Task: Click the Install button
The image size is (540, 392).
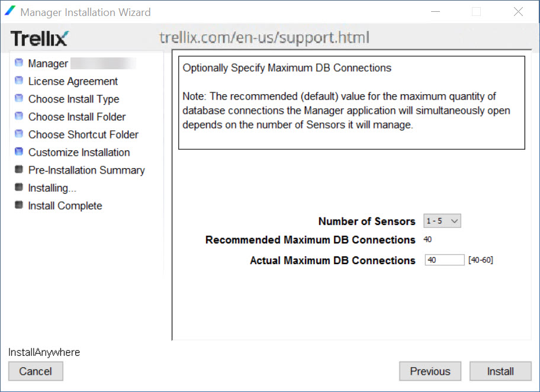Action: coord(500,371)
